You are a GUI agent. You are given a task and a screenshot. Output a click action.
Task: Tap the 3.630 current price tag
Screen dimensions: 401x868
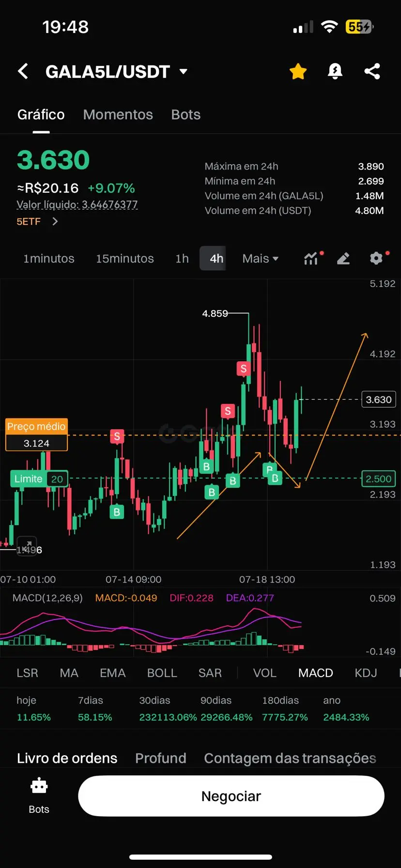[x=378, y=400]
